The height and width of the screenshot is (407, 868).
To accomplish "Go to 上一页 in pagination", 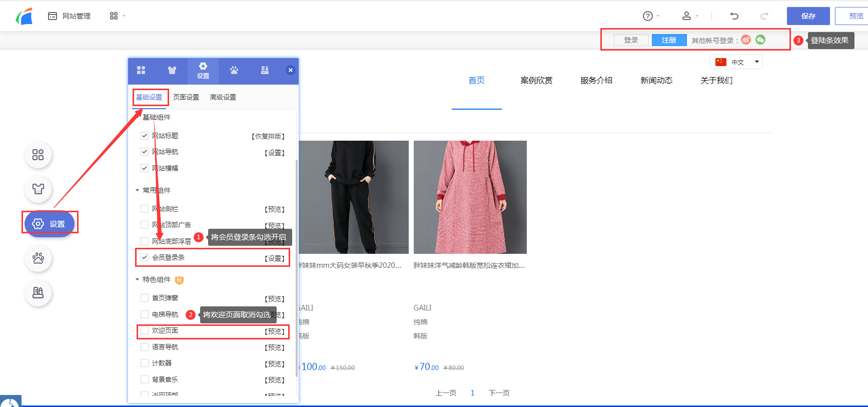I will pos(446,393).
